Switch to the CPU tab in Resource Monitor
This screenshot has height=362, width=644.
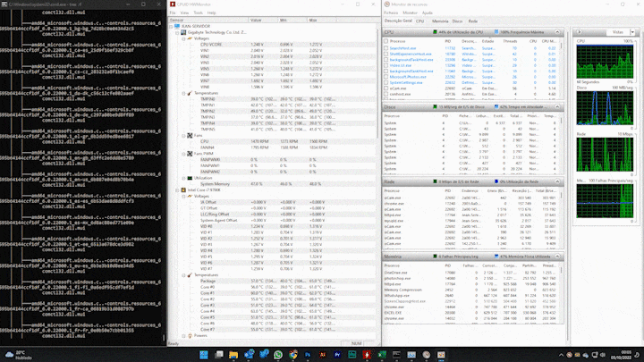[x=419, y=21]
